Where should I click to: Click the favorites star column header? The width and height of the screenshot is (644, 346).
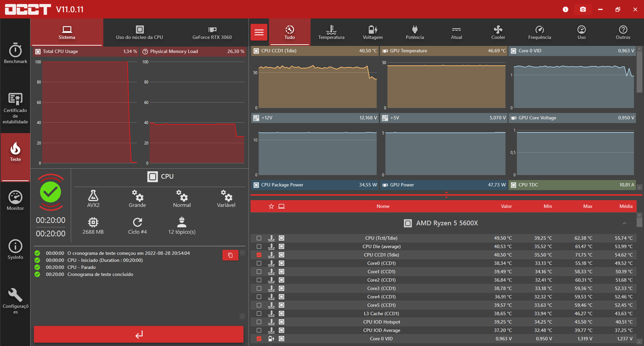pos(271,206)
